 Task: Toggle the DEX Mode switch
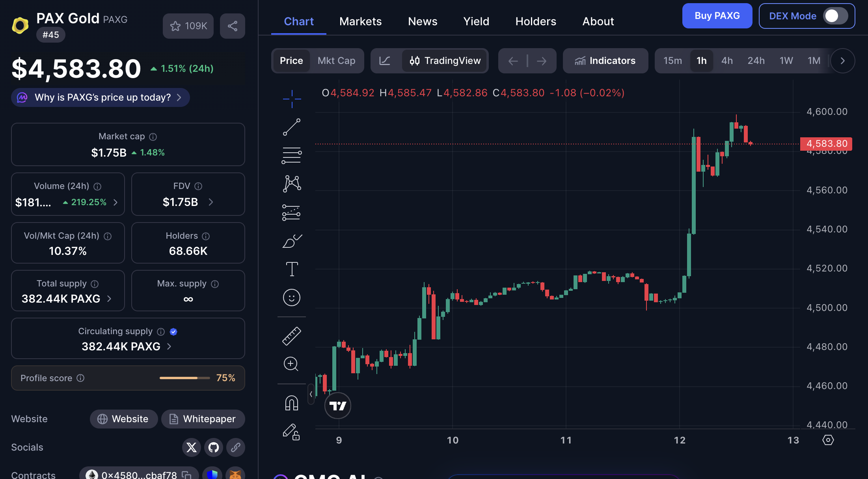(x=835, y=16)
